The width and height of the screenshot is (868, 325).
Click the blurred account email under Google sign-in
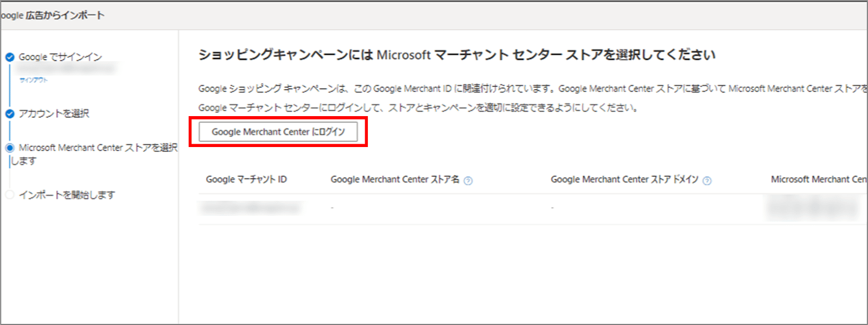pos(65,69)
